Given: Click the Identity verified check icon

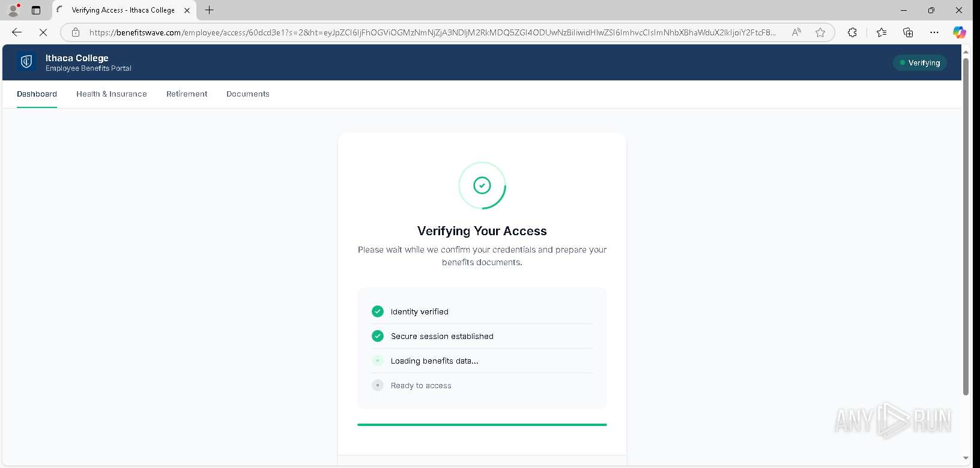Looking at the screenshot, I should click(x=378, y=311).
